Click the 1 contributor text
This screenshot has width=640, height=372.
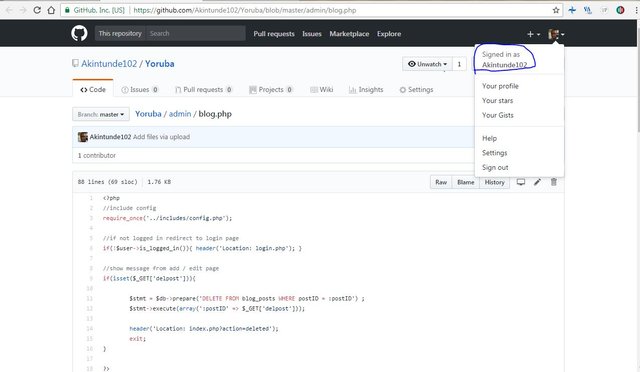(x=97, y=155)
